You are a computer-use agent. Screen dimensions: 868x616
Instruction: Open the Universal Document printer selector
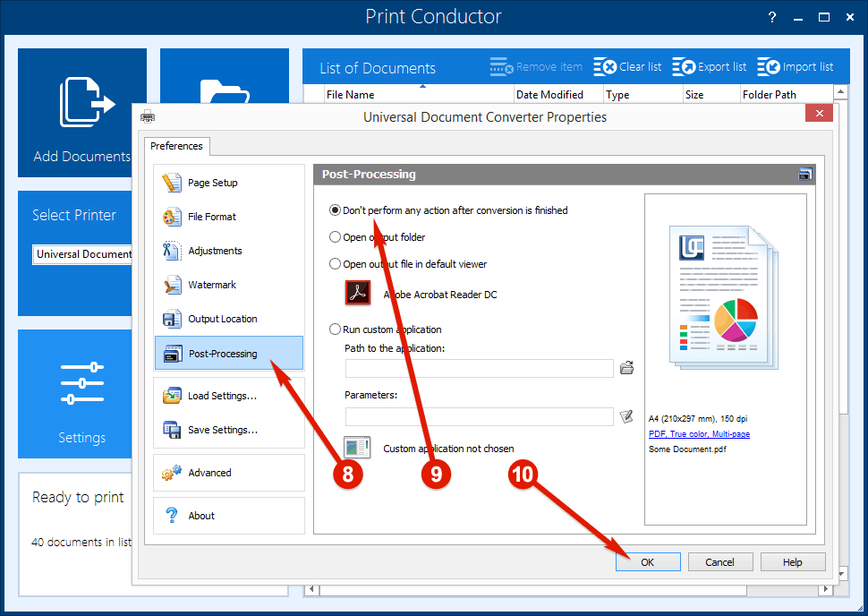82,253
